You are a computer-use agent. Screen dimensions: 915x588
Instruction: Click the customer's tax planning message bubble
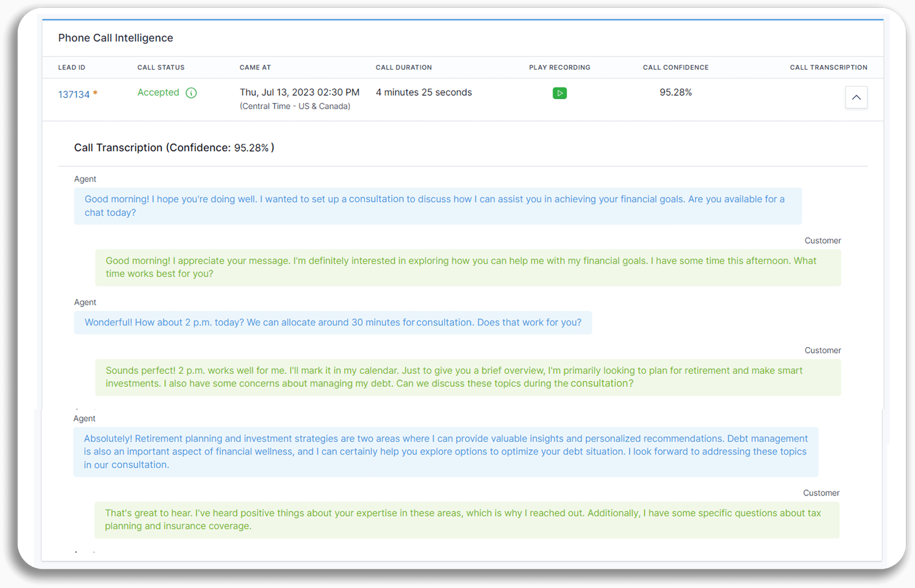[467, 519]
